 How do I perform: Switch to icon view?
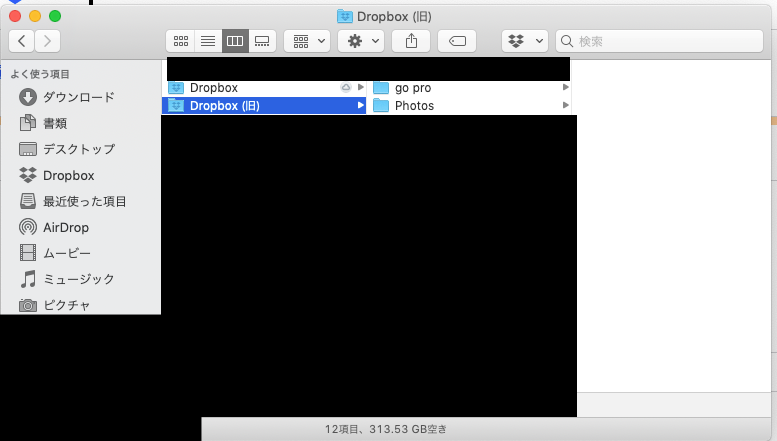[181, 41]
